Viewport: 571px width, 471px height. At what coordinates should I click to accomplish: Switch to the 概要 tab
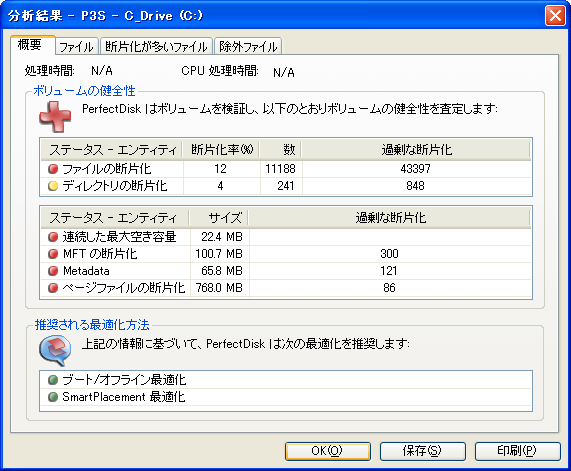32,45
